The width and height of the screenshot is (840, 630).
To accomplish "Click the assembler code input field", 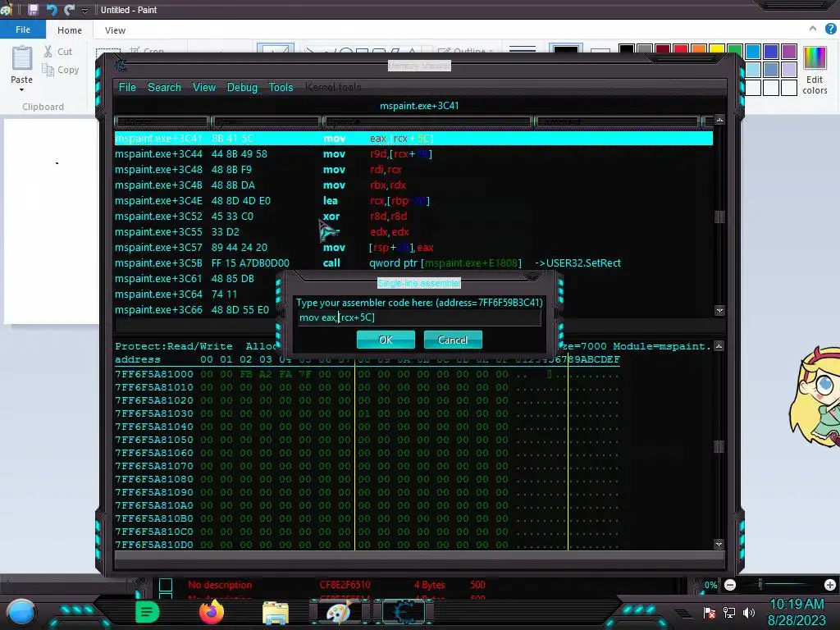I will (x=419, y=317).
